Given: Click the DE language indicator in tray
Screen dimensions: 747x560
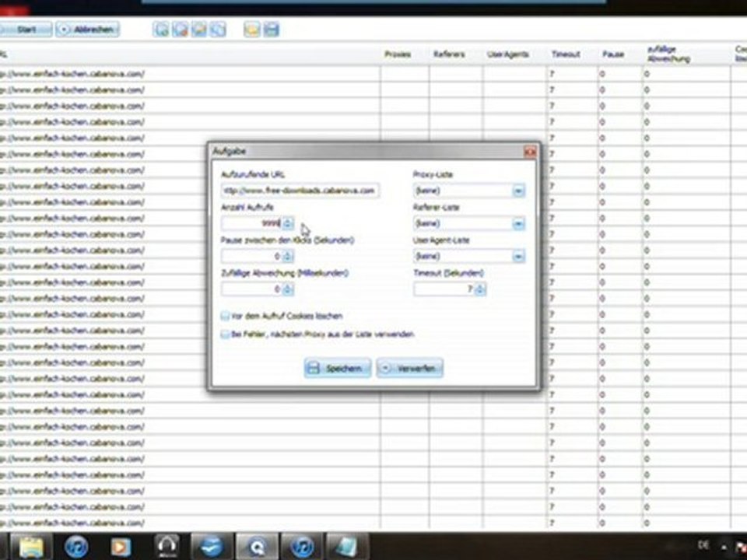Looking at the screenshot, I should 703,544.
